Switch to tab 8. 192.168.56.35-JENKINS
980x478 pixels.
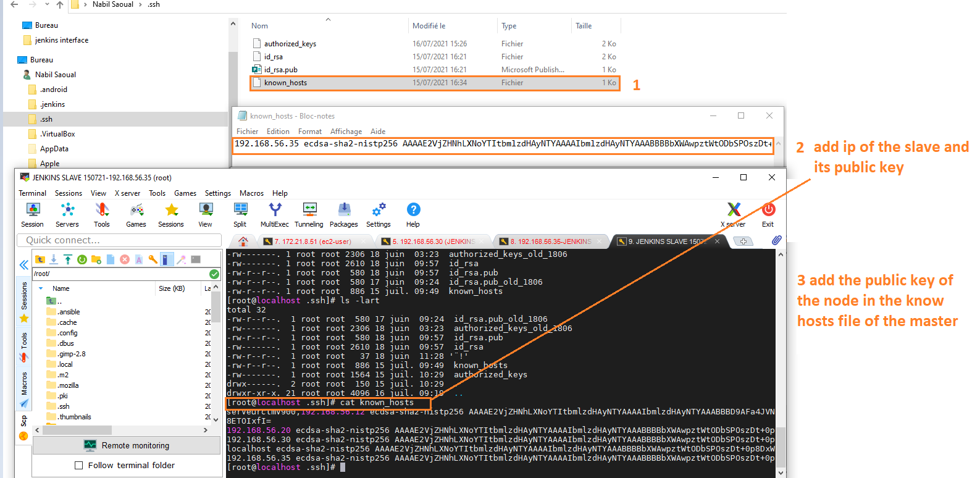(550, 241)
